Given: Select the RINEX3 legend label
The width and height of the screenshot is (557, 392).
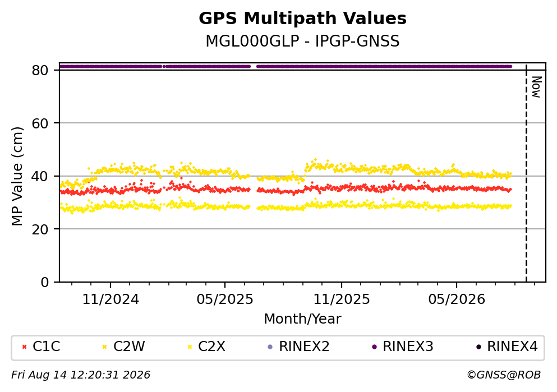Looking at the screenshot, I should pos(408,347).
